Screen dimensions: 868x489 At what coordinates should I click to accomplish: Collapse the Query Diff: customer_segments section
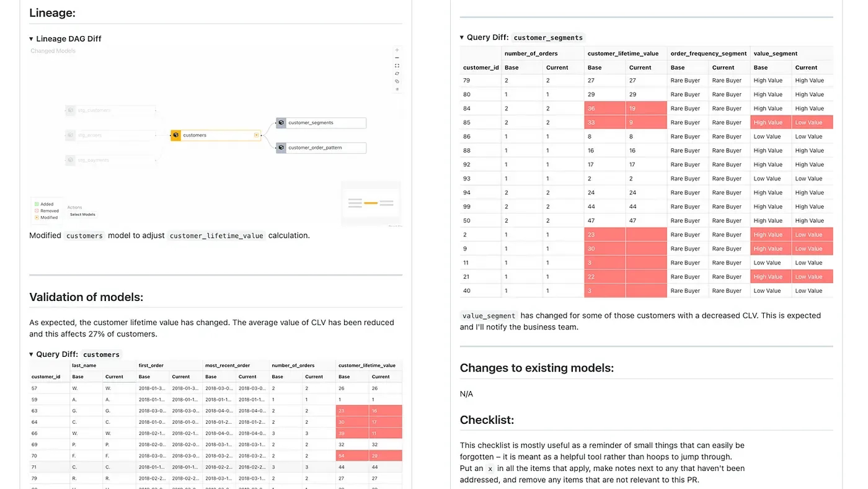(x=462, y=37)
